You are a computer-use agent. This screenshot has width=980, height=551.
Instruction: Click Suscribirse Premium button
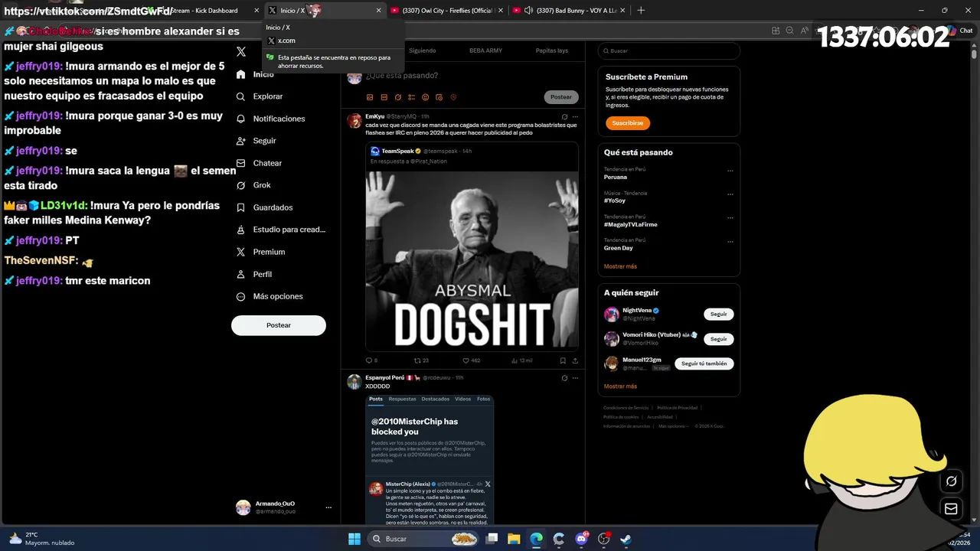(628, 122)
